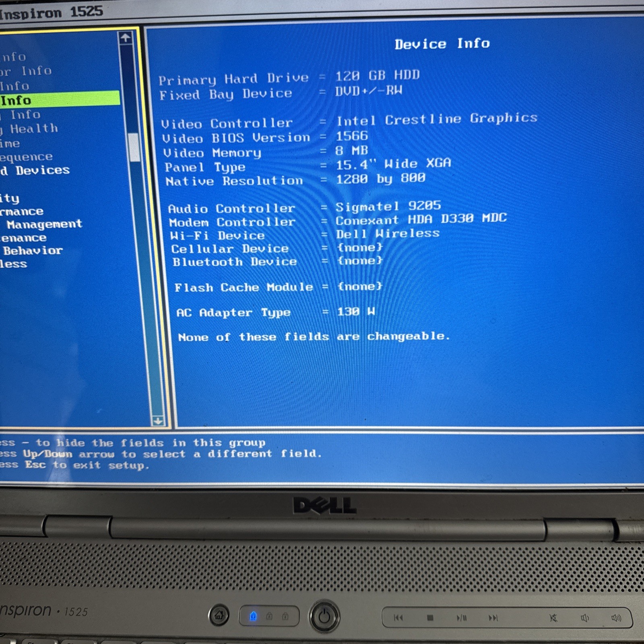This screenshot has width=644, height=644.
Task: Click the Flash Cache Module {none} value
Action: tap(360, 286)
